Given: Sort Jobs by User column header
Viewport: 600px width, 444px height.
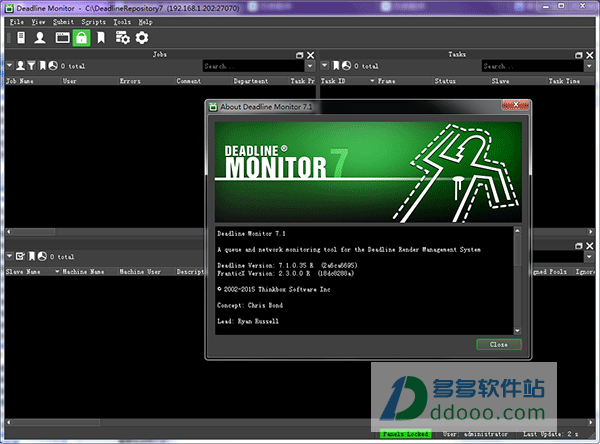Looking at the screenshot, I should (x=90, y=81).
